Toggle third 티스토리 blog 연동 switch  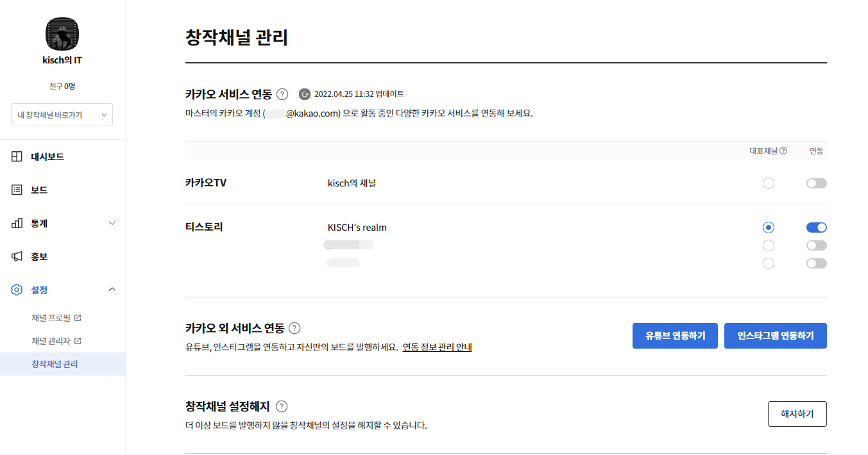(817, 263)
